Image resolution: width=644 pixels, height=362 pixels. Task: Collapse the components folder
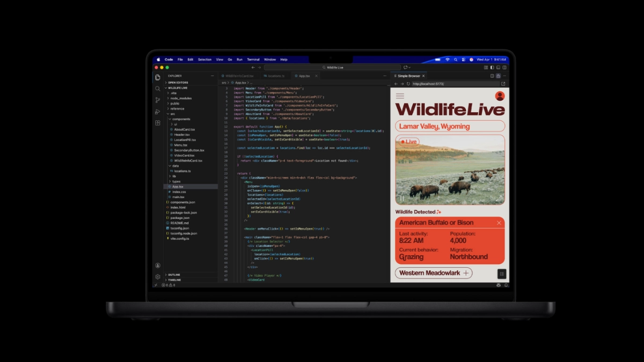coord(181,119)
